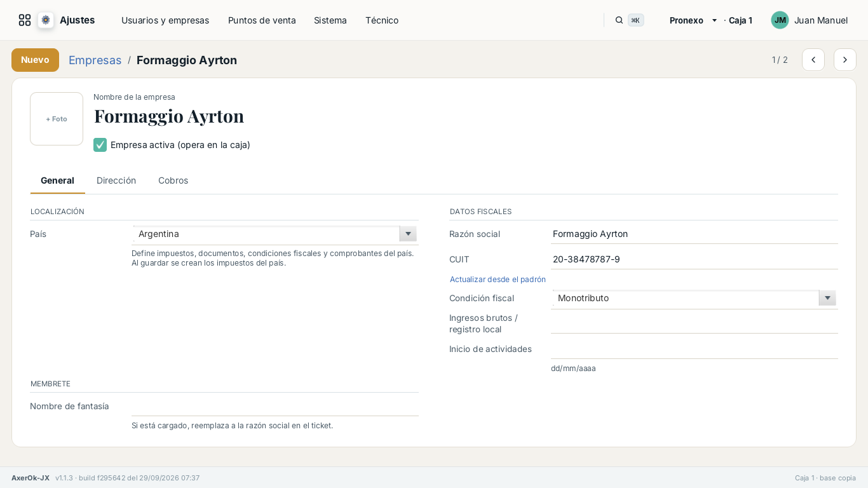Open the Sistema menu
Image resolution: width=868 pixels, height=488 pixels.
pos(330,20)
